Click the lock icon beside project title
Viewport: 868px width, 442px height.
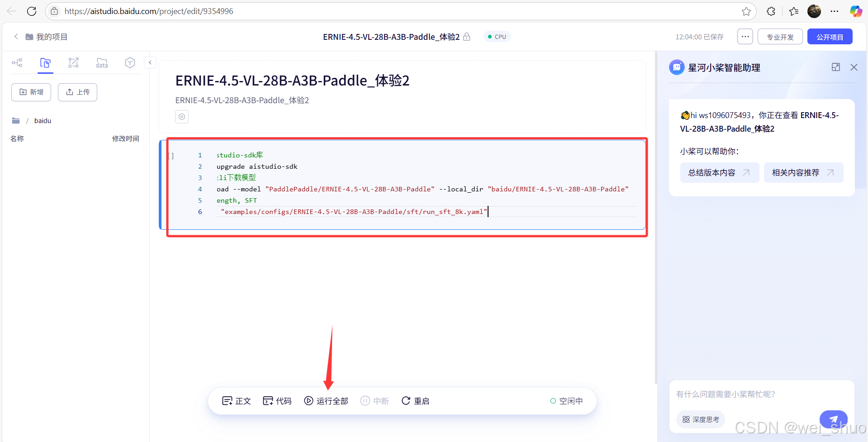point(467,37)
